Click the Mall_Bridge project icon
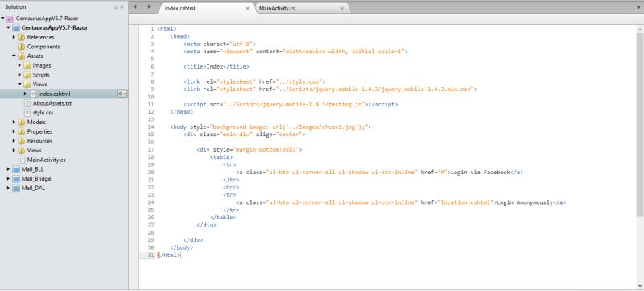Image resolution: width=644 pixels, height=291 pixels. (16, 179)
